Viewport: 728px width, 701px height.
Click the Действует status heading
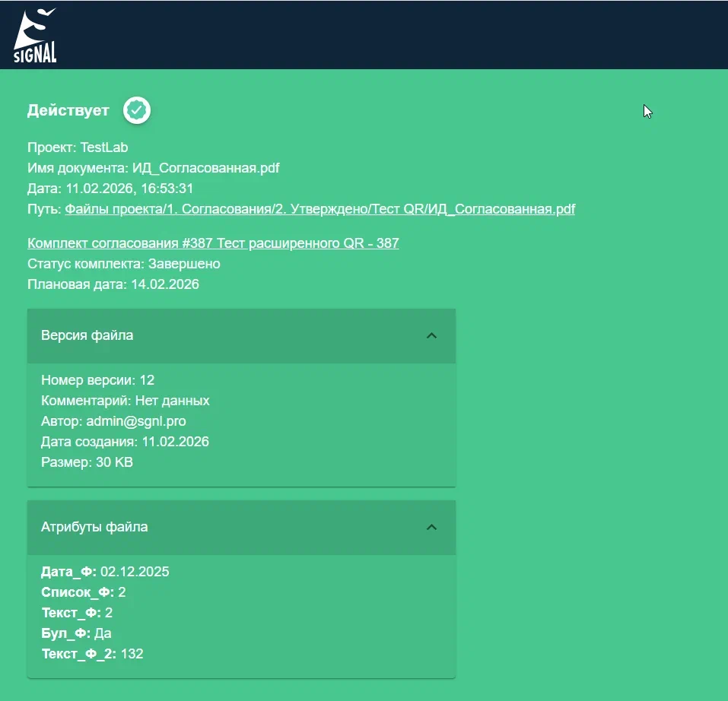pos(68,110)
